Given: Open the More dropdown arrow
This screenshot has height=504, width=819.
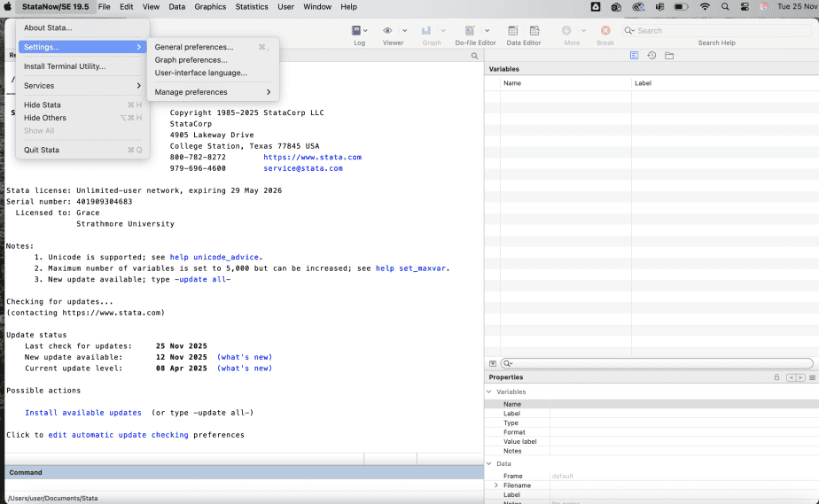Looking at the screenshot, I should point(583,31).
